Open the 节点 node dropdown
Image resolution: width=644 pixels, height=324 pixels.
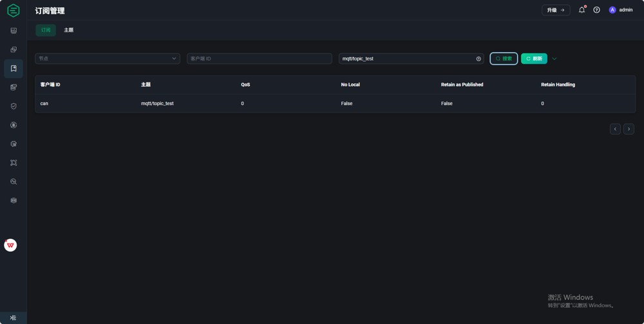(108, 59)
